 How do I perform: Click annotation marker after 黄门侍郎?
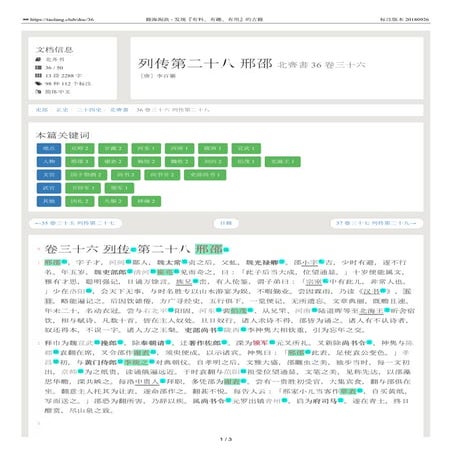click(120, 362)
